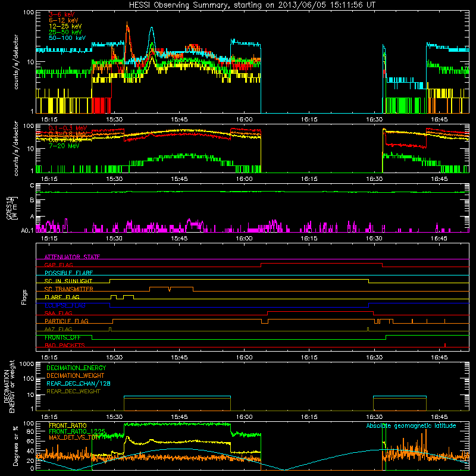Image resolution: width=476 pixels, height=476 pixels.
Task: Click the MAX_DET_VS_TOT legend label
Action: click(x=74, y=437)
